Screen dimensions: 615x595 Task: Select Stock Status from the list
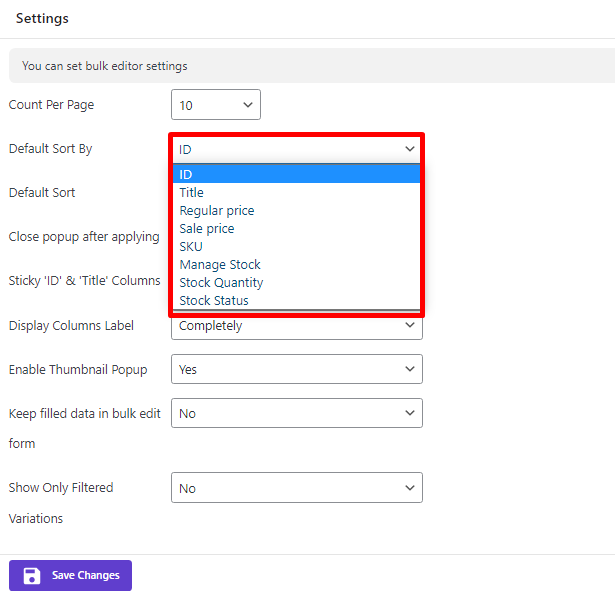coord(297,300)
